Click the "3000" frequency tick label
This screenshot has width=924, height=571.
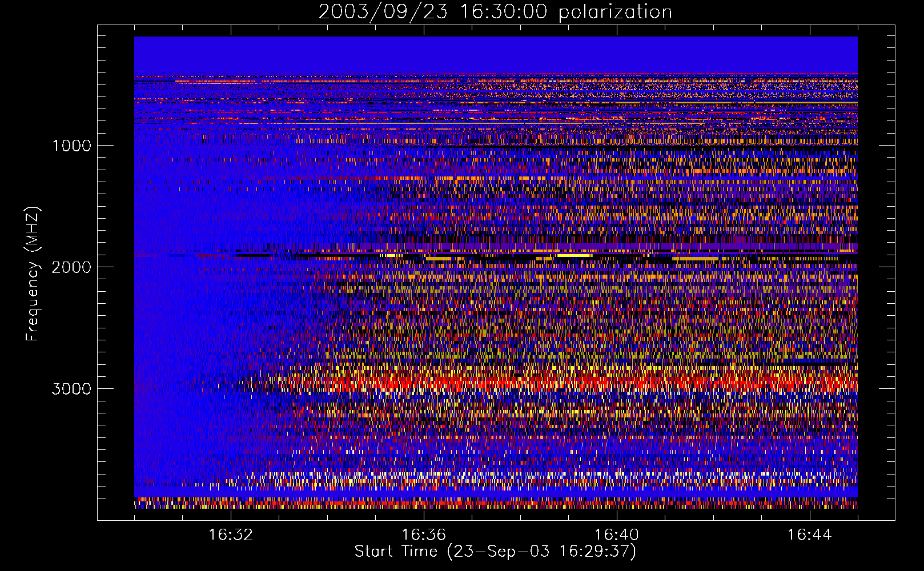71,389
